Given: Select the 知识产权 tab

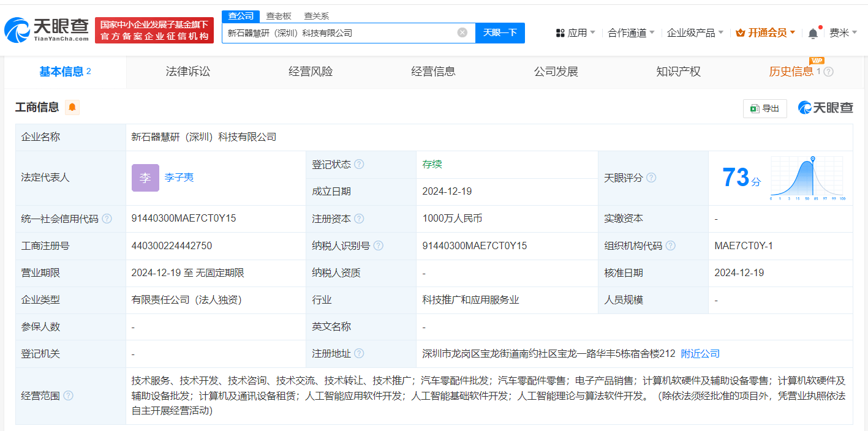Looking at the screenshot, I should click(x=678, y=72).
